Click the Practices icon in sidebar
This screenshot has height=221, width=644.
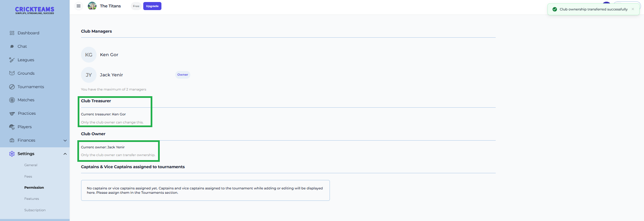[12, 113]
